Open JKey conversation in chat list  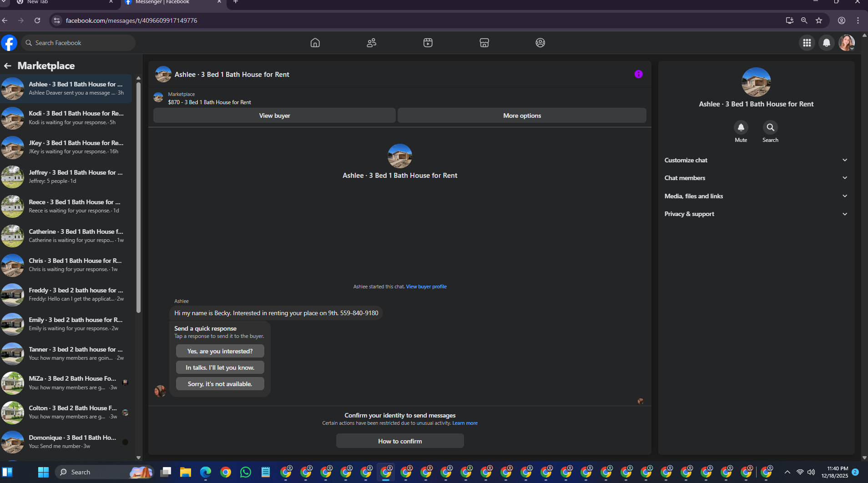66,147
